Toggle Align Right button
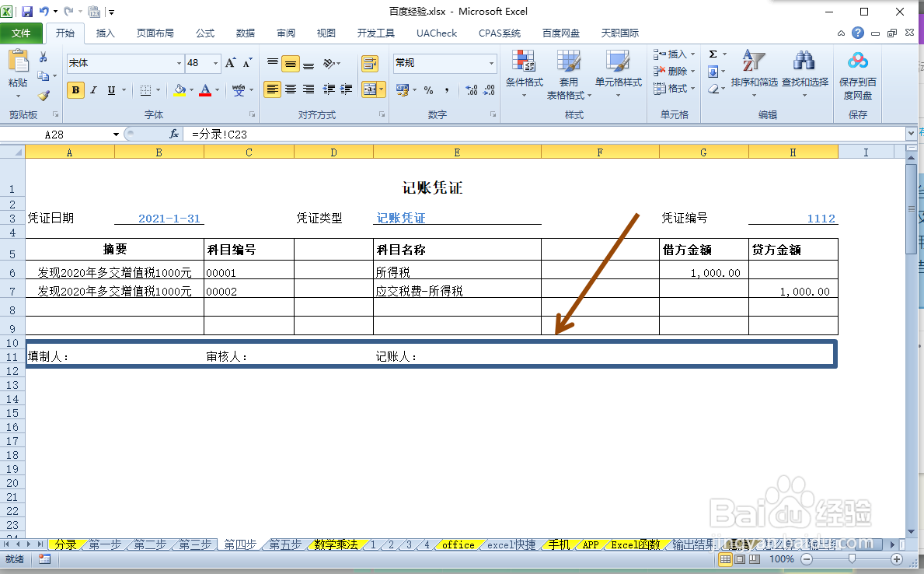The height and width of the screenshot is (574, 924). (x=309, y=89)
